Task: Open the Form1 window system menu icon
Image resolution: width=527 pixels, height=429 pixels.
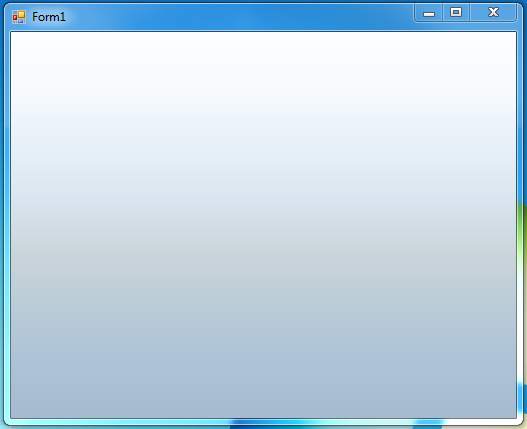Action: (19, 17)
